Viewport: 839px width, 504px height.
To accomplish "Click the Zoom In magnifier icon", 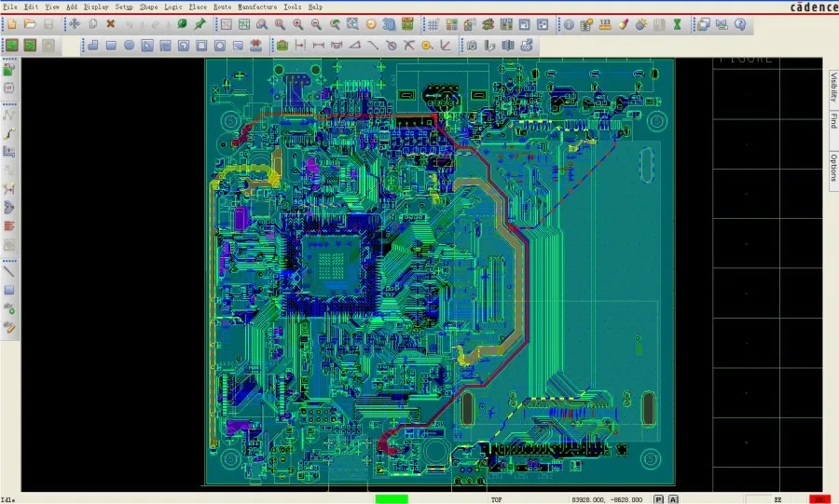I will tap(298, 24).
